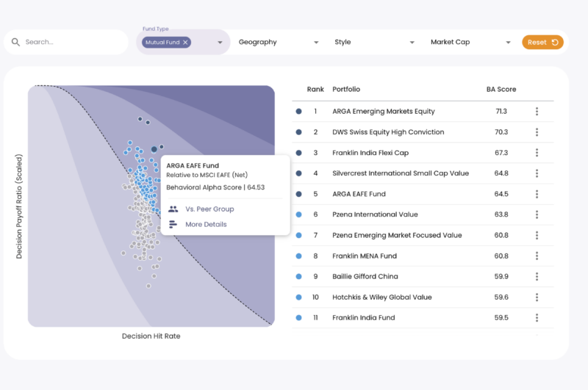Click the ARGA EAFE Fund tooltip title
The height and width of the screenshot is (390, 588).
193,165
